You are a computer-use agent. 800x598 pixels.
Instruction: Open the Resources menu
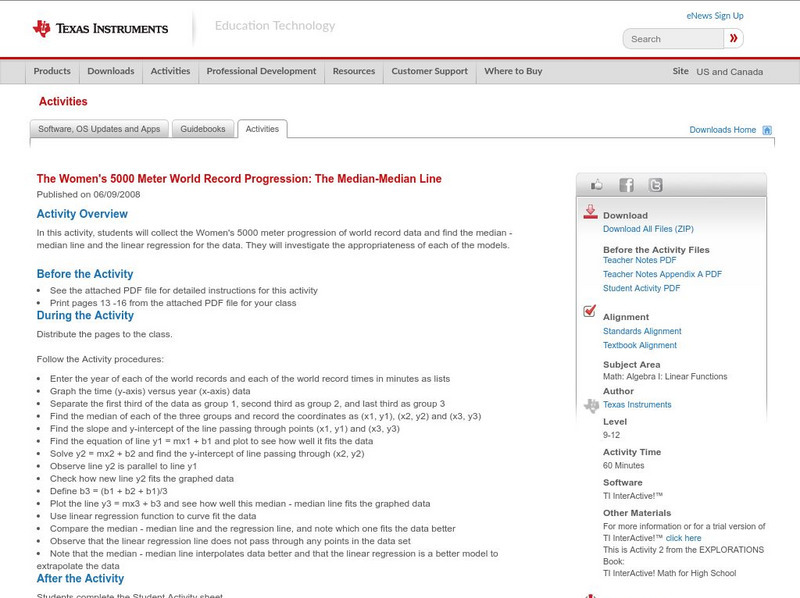pyautogui.click(x=354, y=71)
